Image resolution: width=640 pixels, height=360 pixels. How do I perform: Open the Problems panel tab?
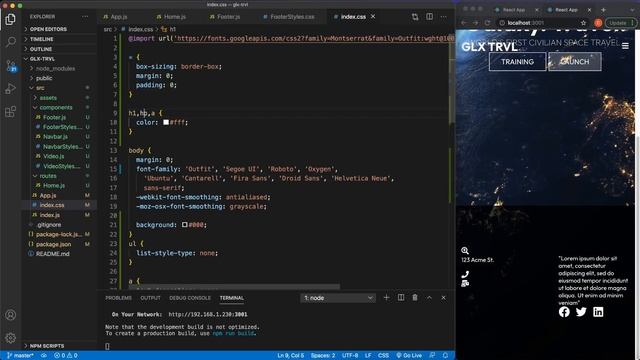pyautogui.click(x=118, y=298)
